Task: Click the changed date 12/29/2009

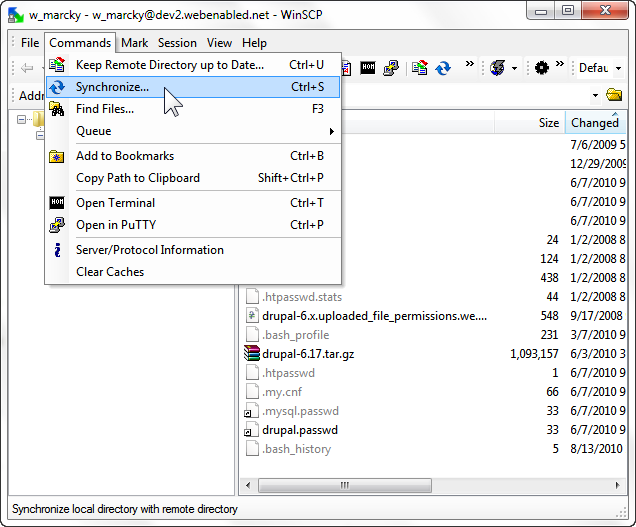Action: (598, 163)
